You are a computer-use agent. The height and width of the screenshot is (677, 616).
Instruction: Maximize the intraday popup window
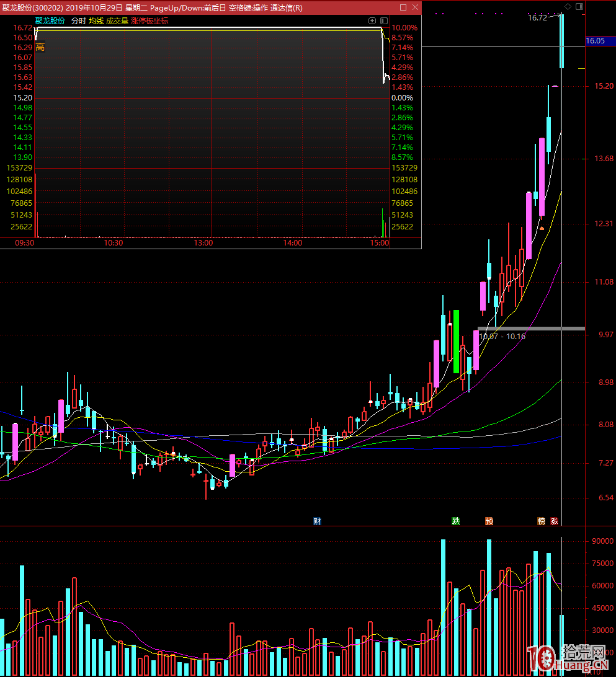tap(403, 7)
